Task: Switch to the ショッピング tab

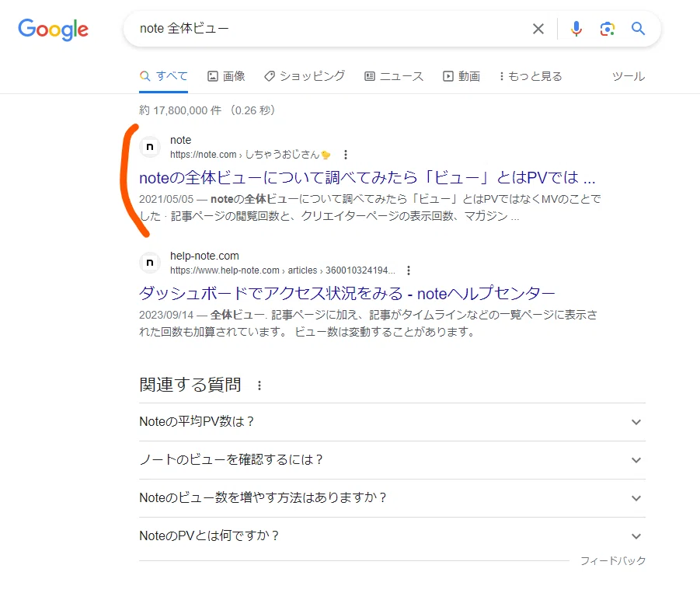Action: tap(305, 76)
